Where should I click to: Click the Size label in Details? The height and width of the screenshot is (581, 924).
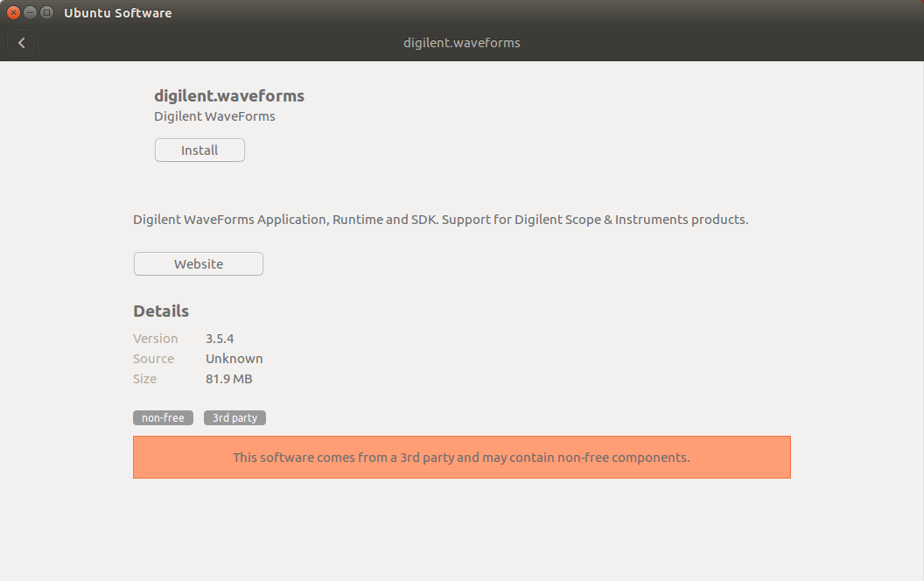pos(145,379)
